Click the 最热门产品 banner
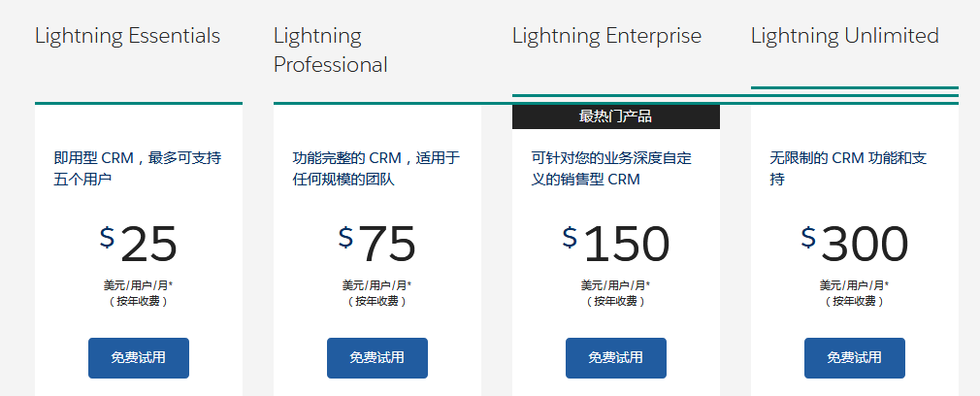 (615, 116)
